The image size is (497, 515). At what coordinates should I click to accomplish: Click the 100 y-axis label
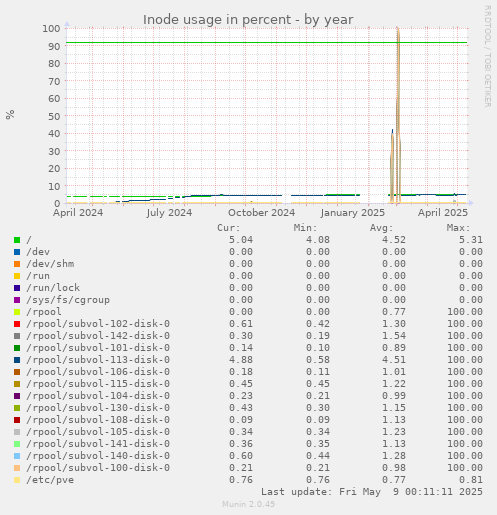[x=51, y=29]
